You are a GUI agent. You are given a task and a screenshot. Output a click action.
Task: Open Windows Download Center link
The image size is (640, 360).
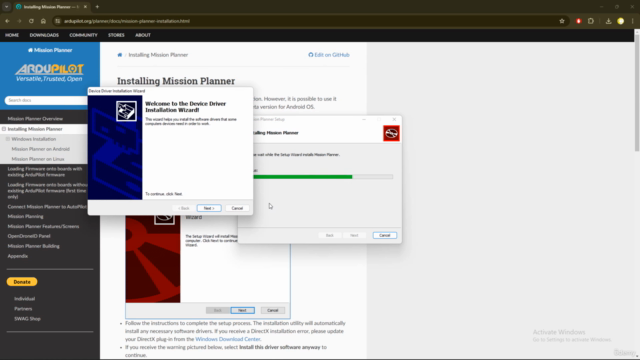pos(228,339)
